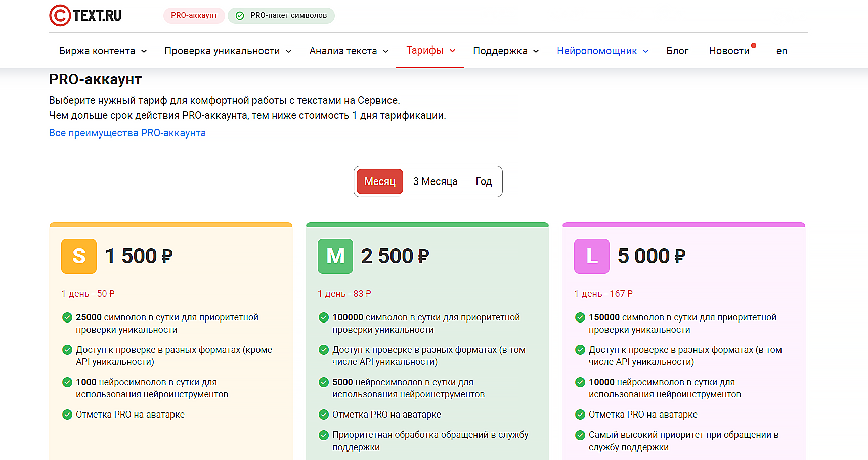The image size is (868, 460).
Task: Click the orange S tariff icon
Action: 79,256
